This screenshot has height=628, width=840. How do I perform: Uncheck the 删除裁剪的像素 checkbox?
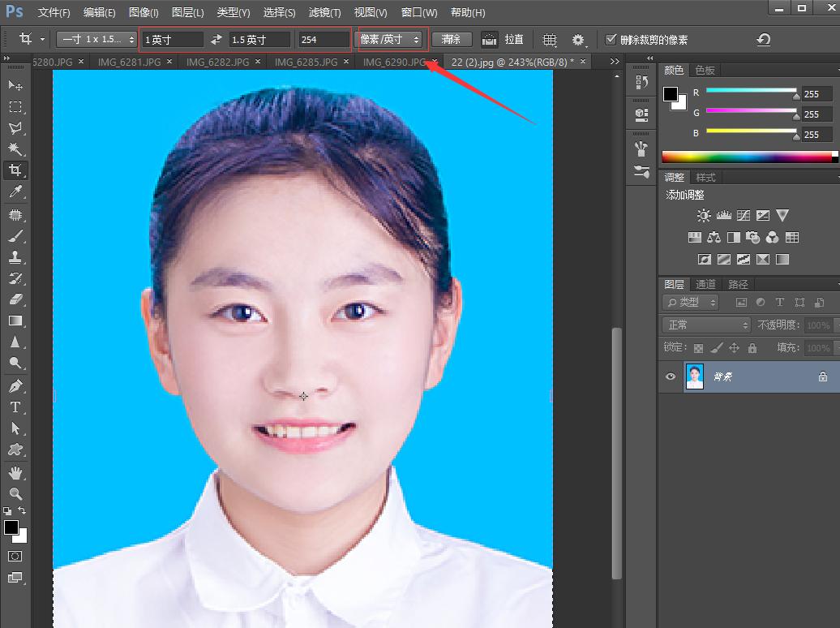pyautogui.click(x=611, y=39)
